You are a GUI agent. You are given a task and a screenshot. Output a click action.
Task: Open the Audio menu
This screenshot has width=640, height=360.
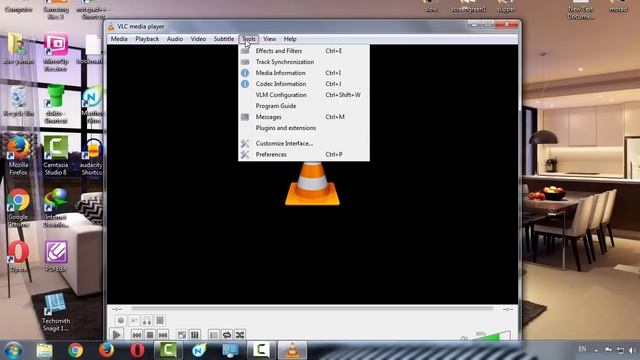pyautogui.click(x=175, y=39)
